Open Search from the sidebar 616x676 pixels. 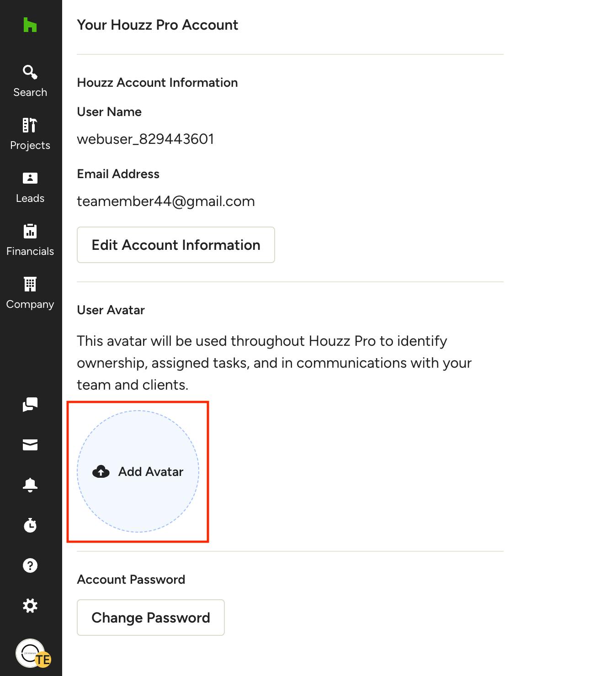pos(30,81)
